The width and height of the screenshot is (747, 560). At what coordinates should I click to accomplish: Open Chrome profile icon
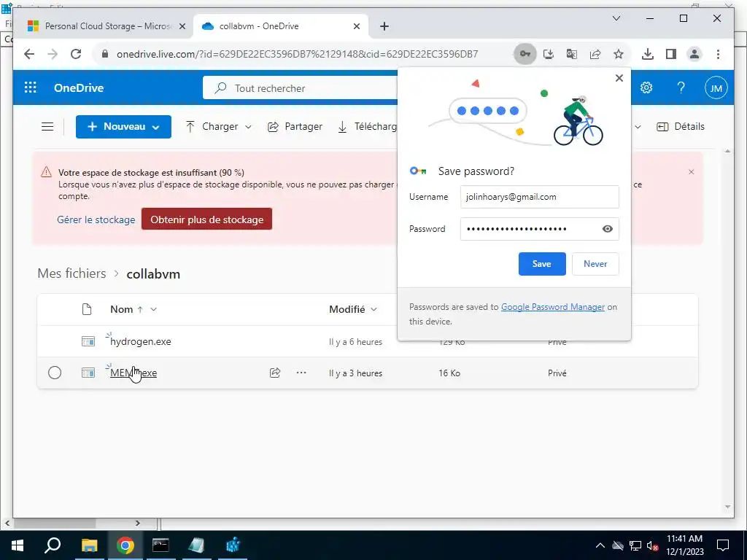tap(694, 54)
